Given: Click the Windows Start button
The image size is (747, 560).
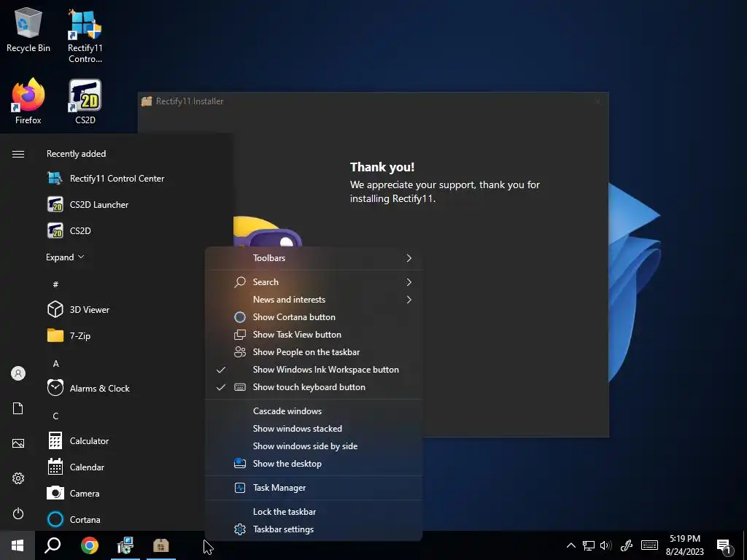Looking at the screenshot, I should pos(18,545).
